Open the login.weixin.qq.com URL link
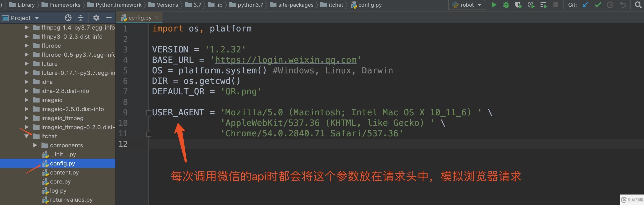The width and height of the screenshot is (644, 205). pos(286,60)
